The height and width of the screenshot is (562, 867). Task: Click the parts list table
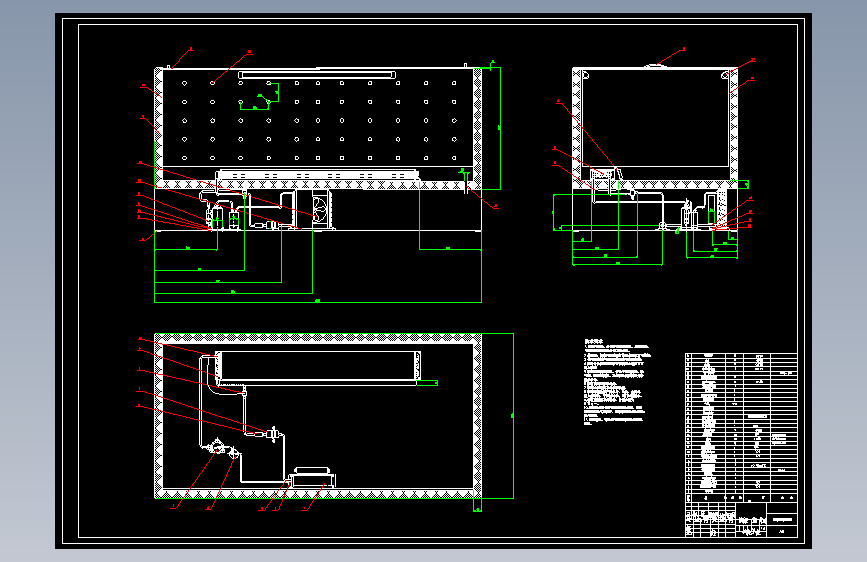click(741, 428)
